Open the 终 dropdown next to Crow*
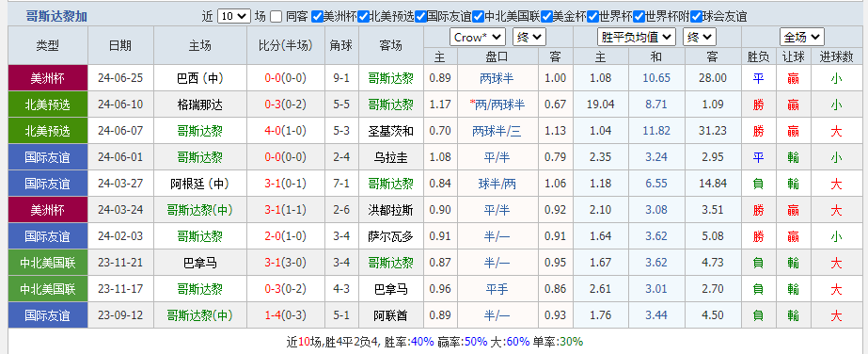Screen dimensions: 868x354 pyautogui.click(x=529, y=37)
